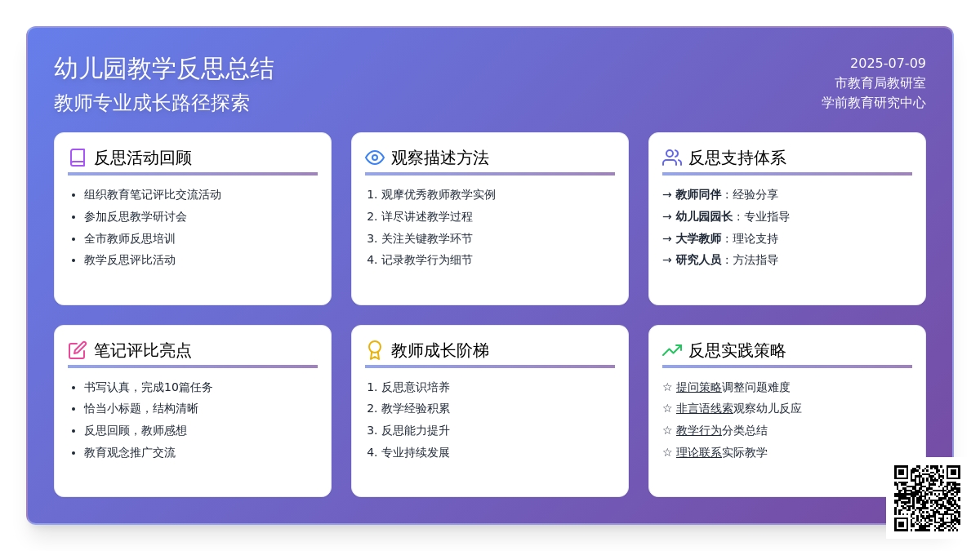Click the pencil edit icon beside 笔记评比亮点

[x=78, y=350]
